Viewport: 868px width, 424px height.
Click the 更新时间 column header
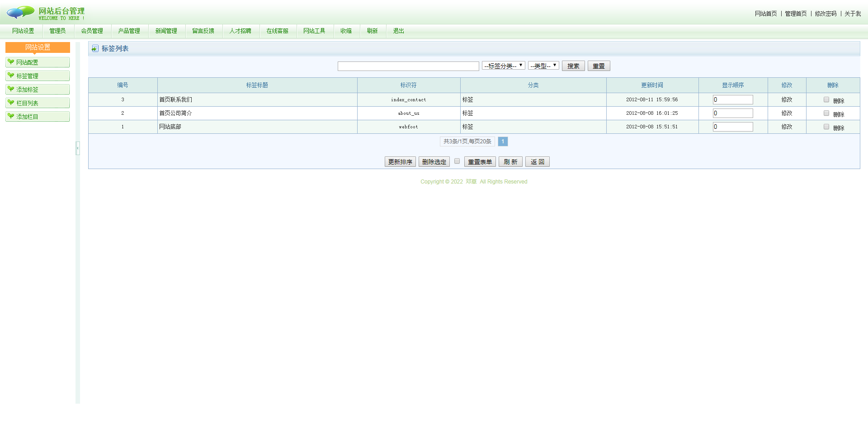pyautogui.click(x=652, y=85)
